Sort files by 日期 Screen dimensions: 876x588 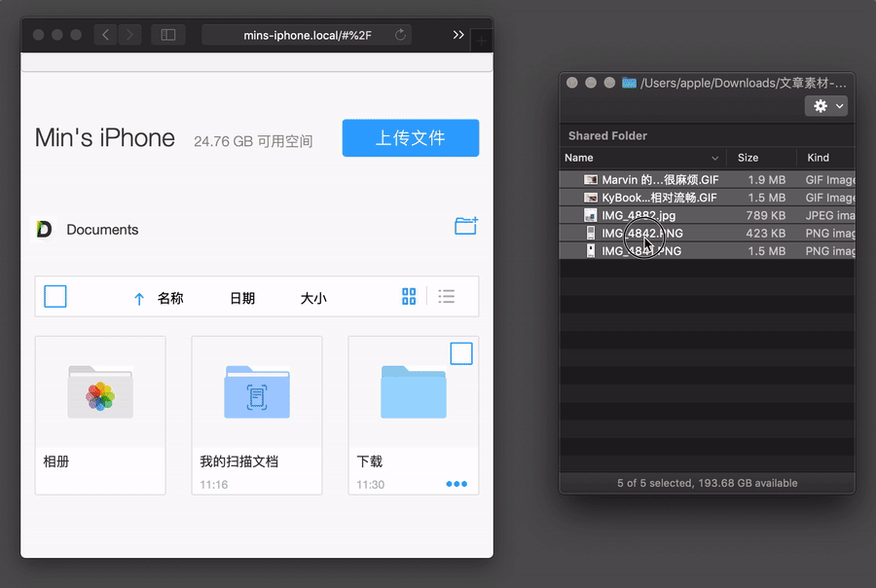tap(242, 298)
